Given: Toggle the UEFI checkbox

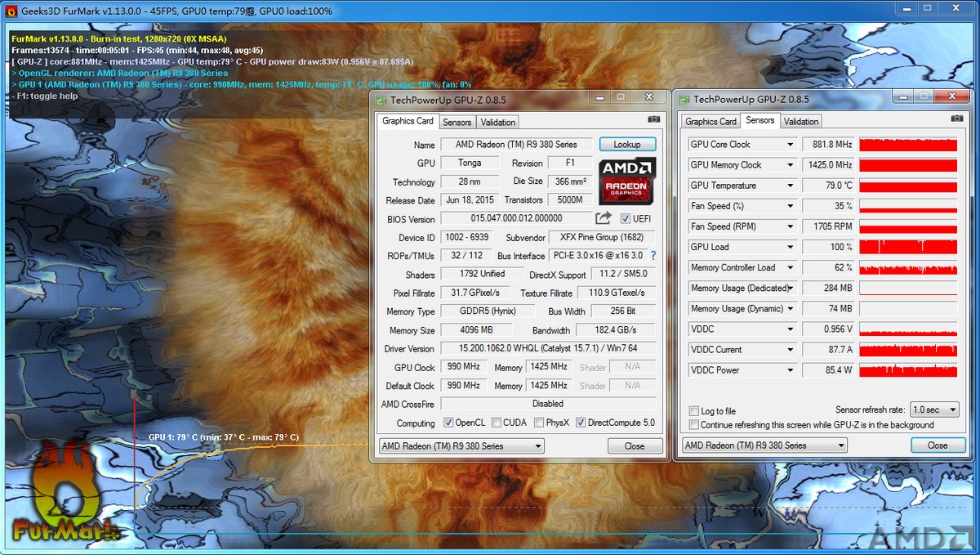Looking at the screenshot, I should [626, 219].
